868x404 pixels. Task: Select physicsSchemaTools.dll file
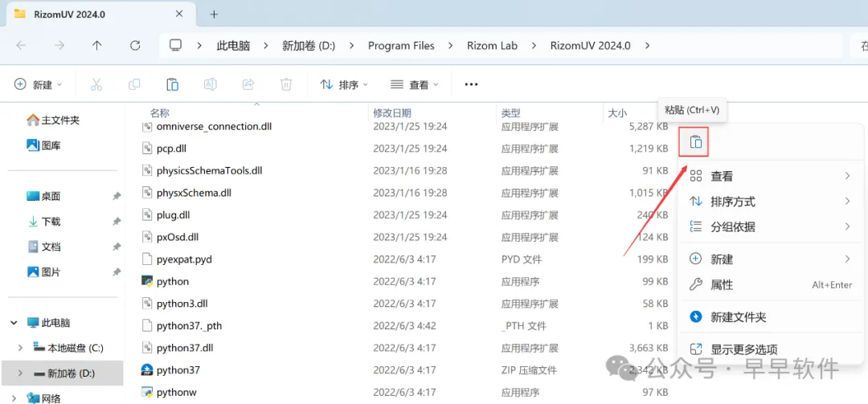[209, 170]
